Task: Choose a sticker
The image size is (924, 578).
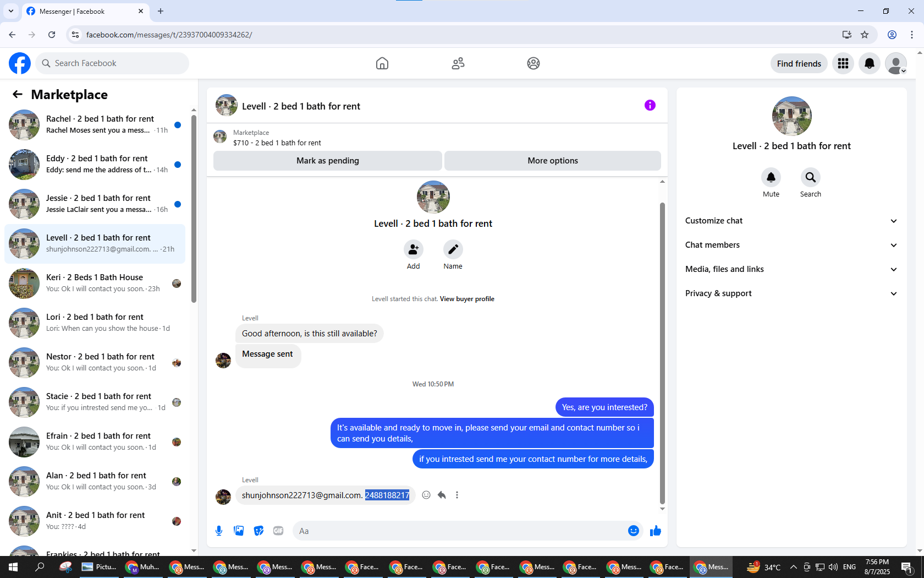Action: [258, 531]
